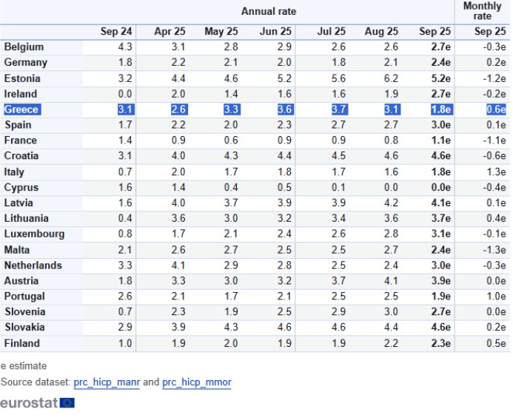Screen dimensions: 513x420
Task: Click the Luxembourg row label
Action: (34, 234)
